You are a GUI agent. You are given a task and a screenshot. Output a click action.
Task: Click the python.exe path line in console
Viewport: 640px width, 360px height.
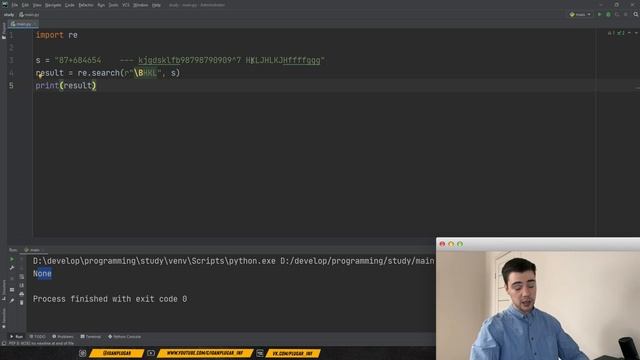[234, 261]
